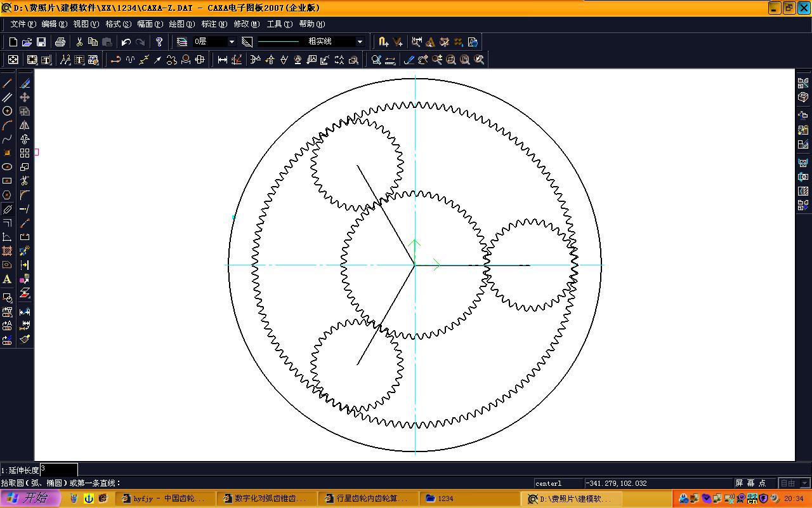Open the 视图(V) menu

point(86,24)
